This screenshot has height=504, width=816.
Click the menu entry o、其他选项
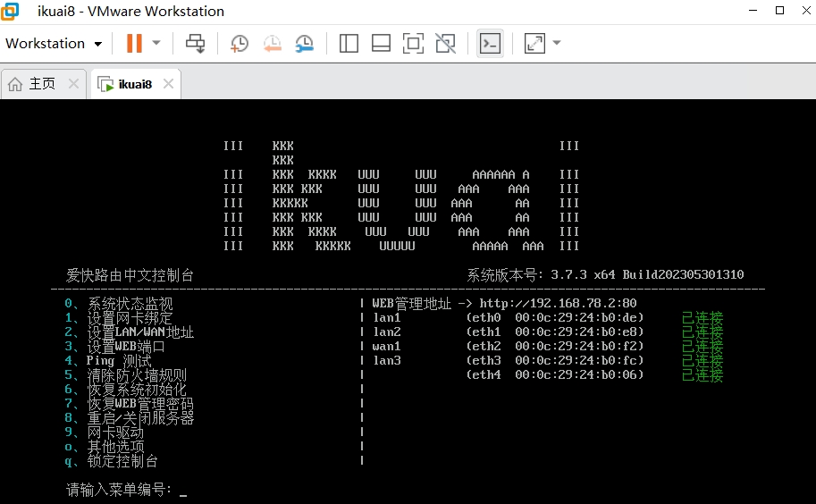(x=104, y=446)
